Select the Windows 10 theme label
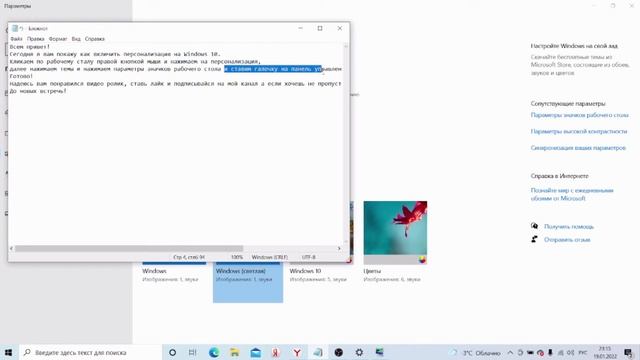The height and width of the screenshot is (360, 640). 305,271
